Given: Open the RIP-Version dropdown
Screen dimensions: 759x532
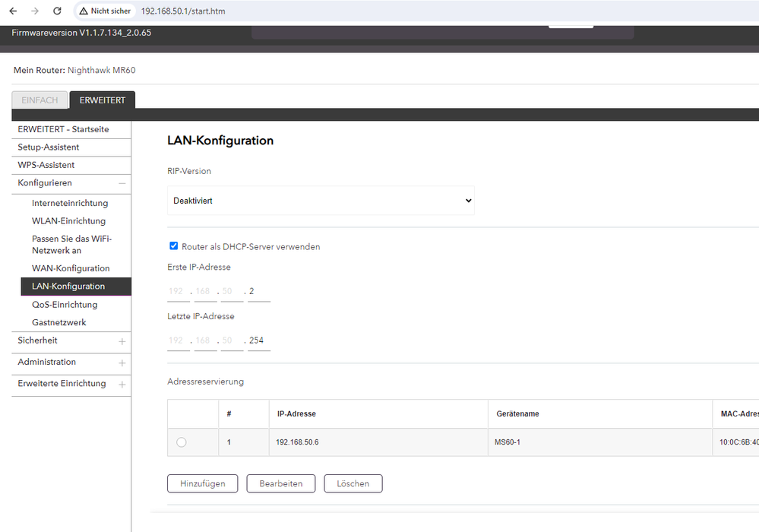Looking at the screenshot, I should [321, 201].
